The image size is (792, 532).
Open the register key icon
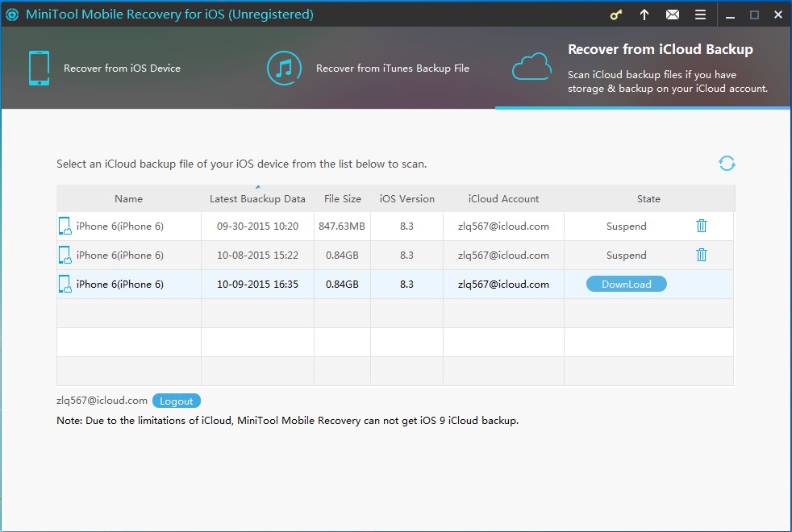[x=615, y=15]
